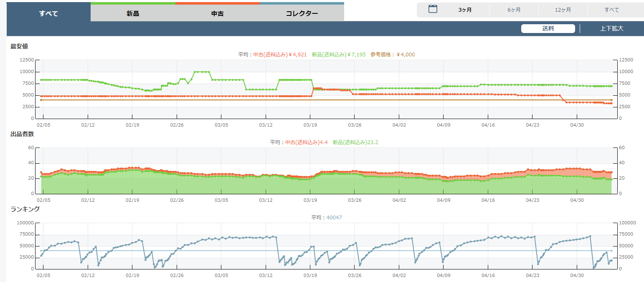
Task: Click the 03/19 date label under ランキング chart
Action: [x=310, y=275]
